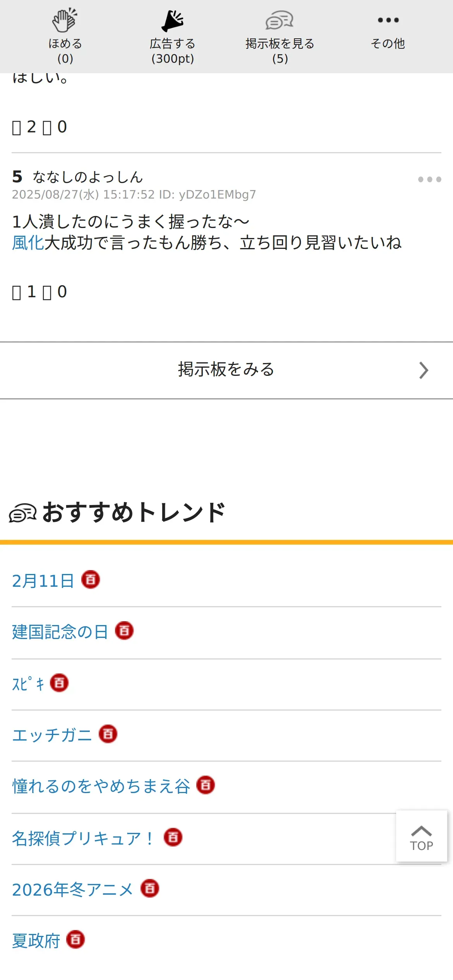Click red 百 badge next to 2月11日

pos(91,580)
